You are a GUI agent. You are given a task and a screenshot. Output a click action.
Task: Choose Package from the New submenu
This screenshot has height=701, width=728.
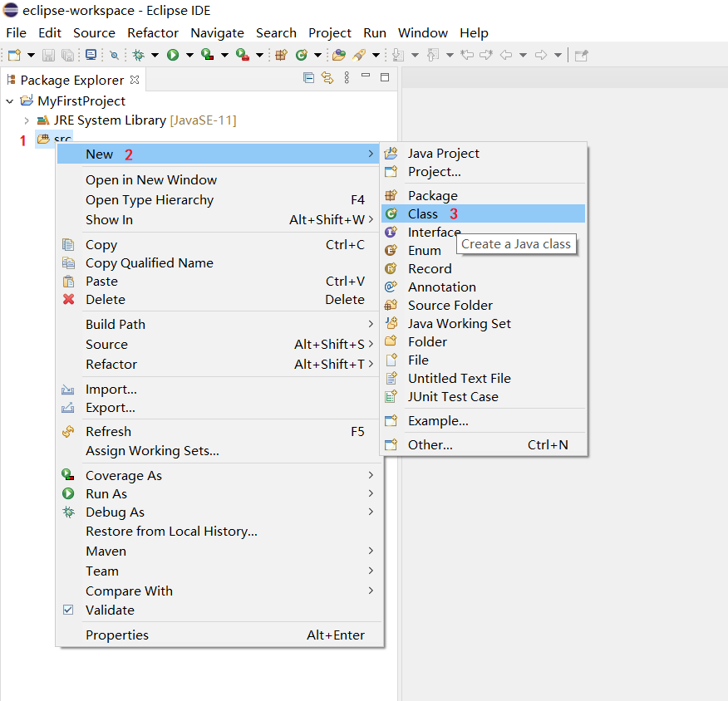point(484,196)
